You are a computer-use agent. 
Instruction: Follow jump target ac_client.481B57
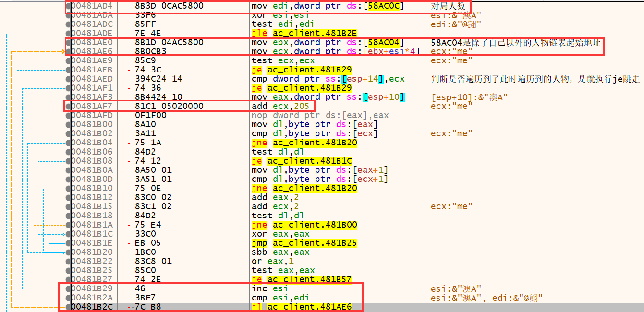pyautogui.click(x=312, y=279)
